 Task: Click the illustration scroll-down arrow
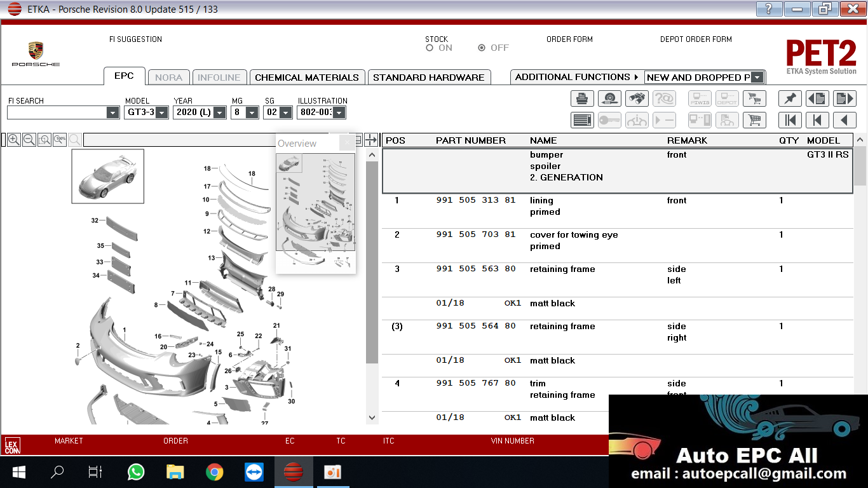click(x=372, y=417)
